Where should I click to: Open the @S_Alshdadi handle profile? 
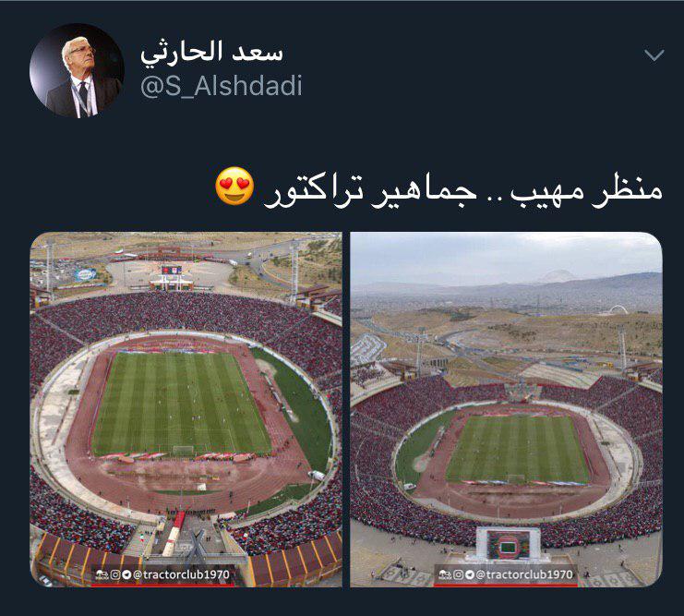click(222, 86)
